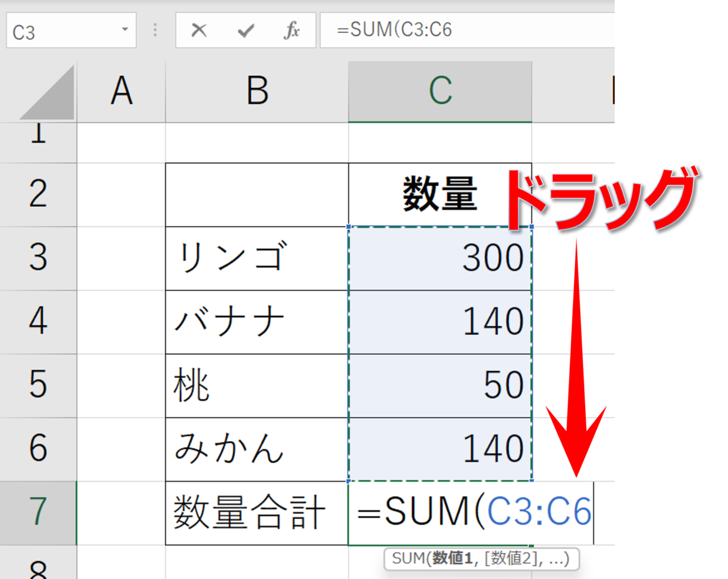Screen dimensions: 728x579
Task: Click the 数量 header cell
Action: point(440,195)
